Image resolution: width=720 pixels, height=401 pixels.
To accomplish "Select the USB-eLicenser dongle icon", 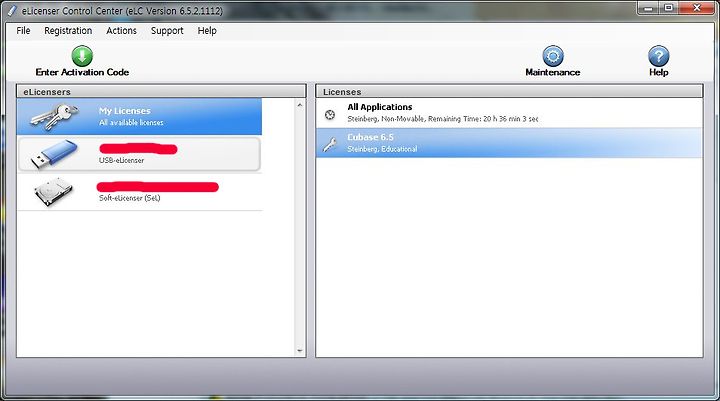I will tap(53, 154).
